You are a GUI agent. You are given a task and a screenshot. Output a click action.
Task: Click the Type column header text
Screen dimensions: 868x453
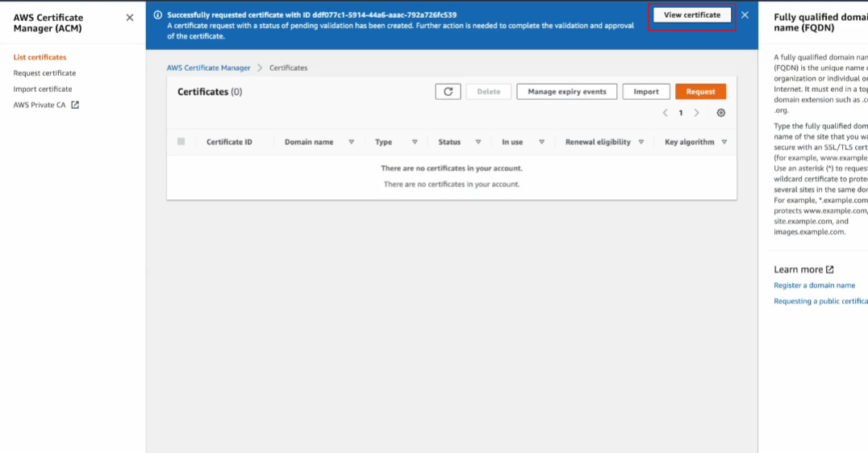(384, 142)
